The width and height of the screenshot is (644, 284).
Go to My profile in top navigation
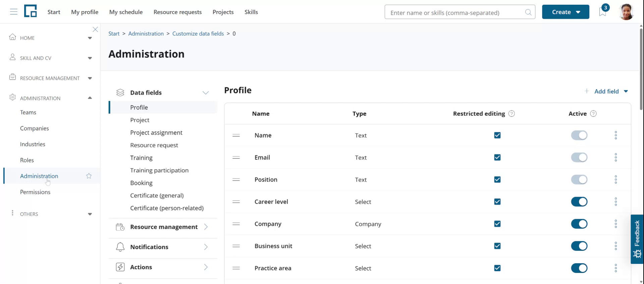tap(85, 12)
